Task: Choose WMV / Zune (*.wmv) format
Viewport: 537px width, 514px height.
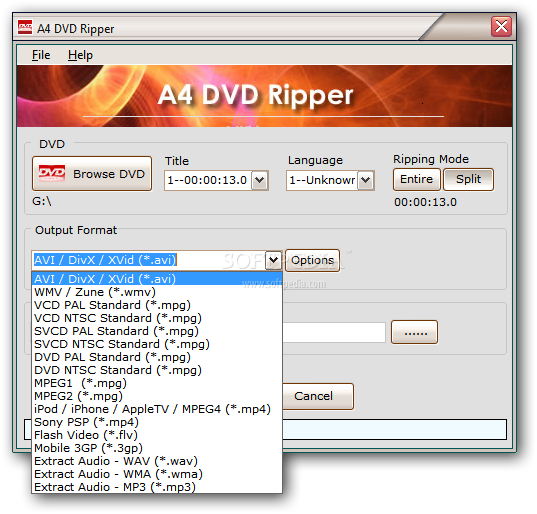Action: click(157, 292)
